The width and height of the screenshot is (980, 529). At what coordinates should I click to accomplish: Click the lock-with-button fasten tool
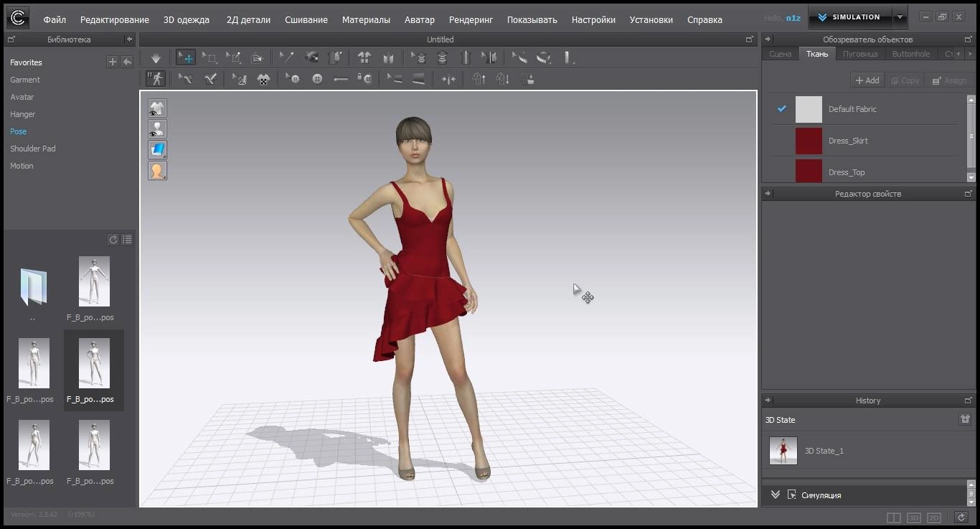click(x=364, y=79)
